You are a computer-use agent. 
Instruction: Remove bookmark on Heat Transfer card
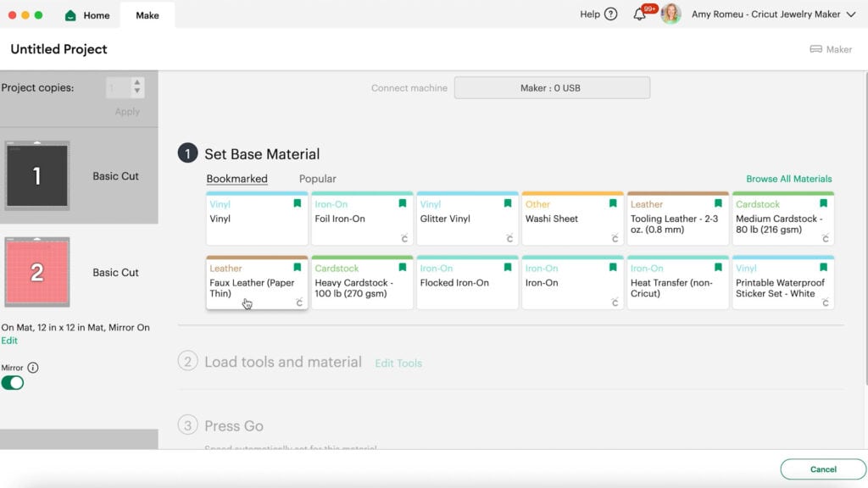click(x=718, y=268)
